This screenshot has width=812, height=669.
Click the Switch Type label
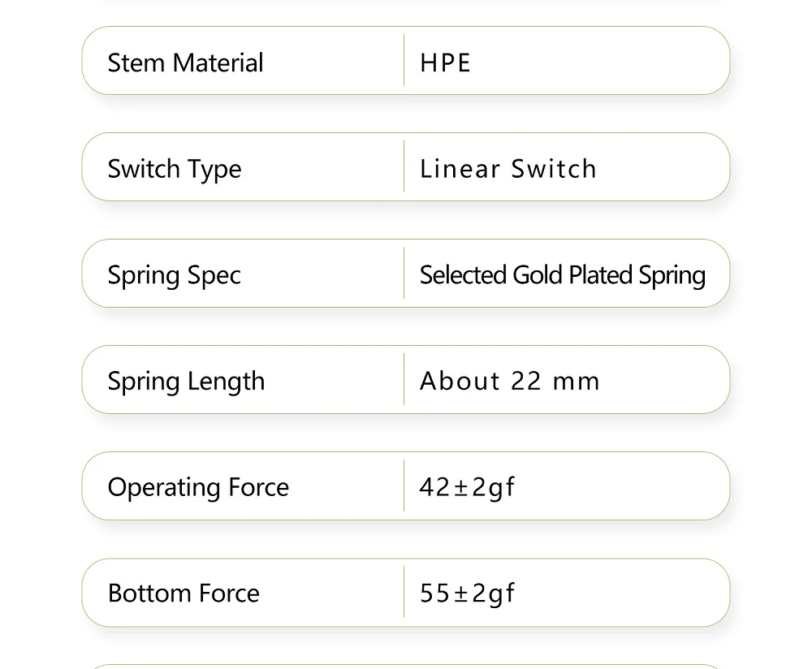[175, 169]
